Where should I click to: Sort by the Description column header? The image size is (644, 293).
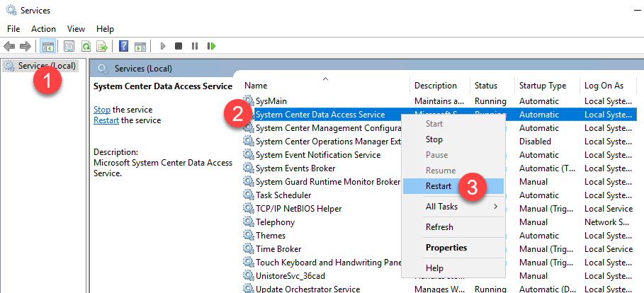(x=440, y=86)
